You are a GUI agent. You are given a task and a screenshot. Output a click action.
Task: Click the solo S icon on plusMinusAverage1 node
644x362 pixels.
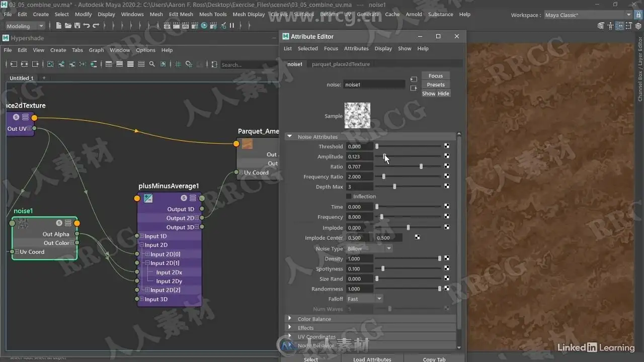184,198
